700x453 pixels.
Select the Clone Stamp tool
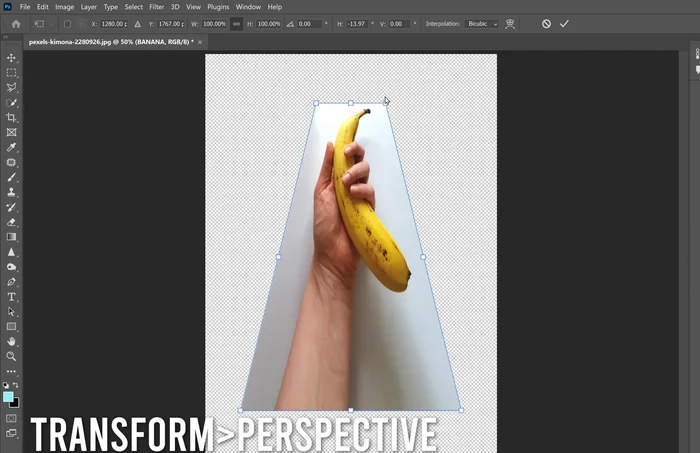(x=12, y=192)
